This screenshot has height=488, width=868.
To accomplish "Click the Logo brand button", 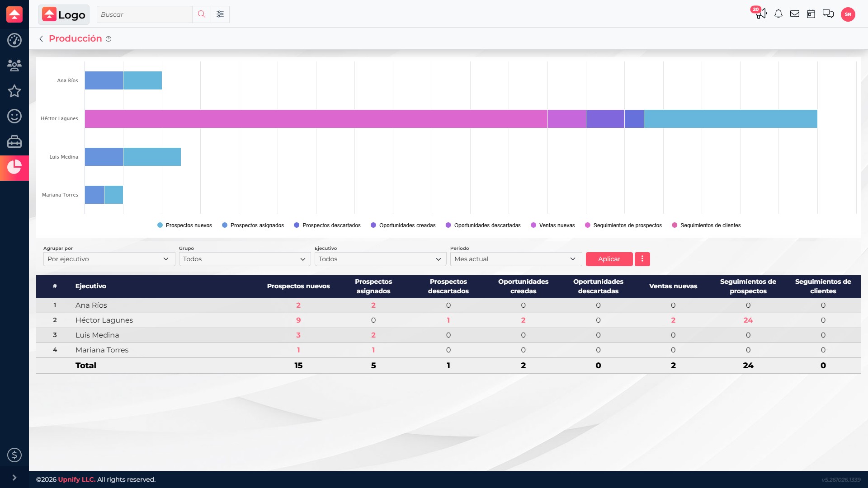I will (x=64, y=14).
